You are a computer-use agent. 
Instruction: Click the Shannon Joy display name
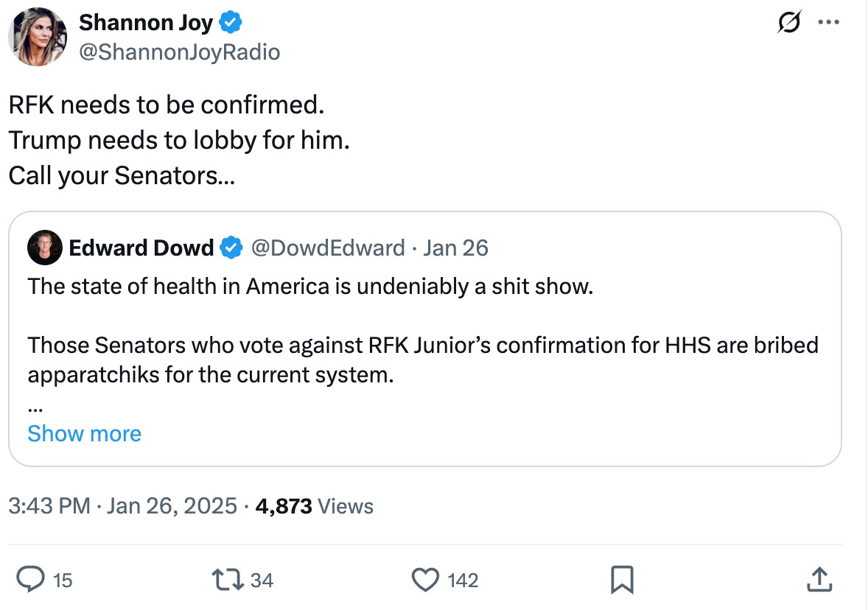pos(145,24)
